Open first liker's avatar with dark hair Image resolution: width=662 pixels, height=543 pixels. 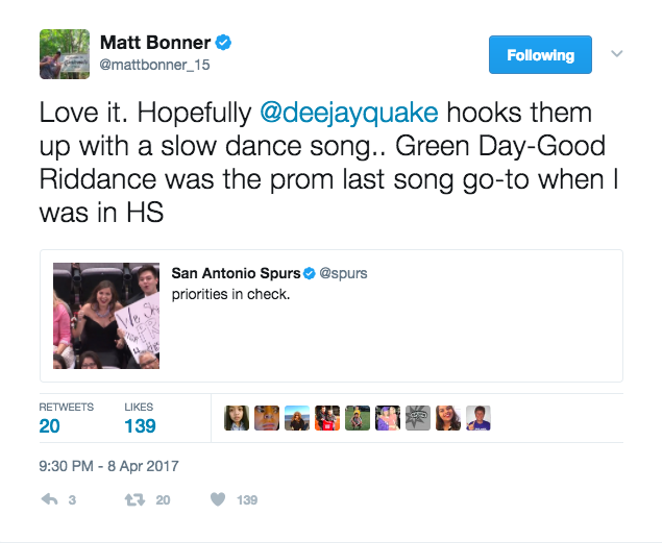point(236,418)
